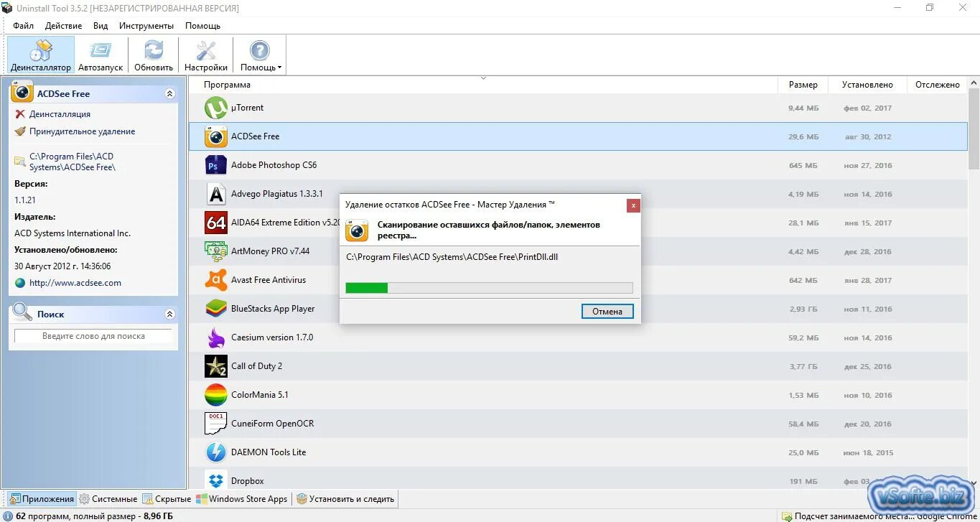The width and height of the screenshot is (980, 522).
Task: Click the Caesium version 1.7.0 icon
Action: coord(216,337)
